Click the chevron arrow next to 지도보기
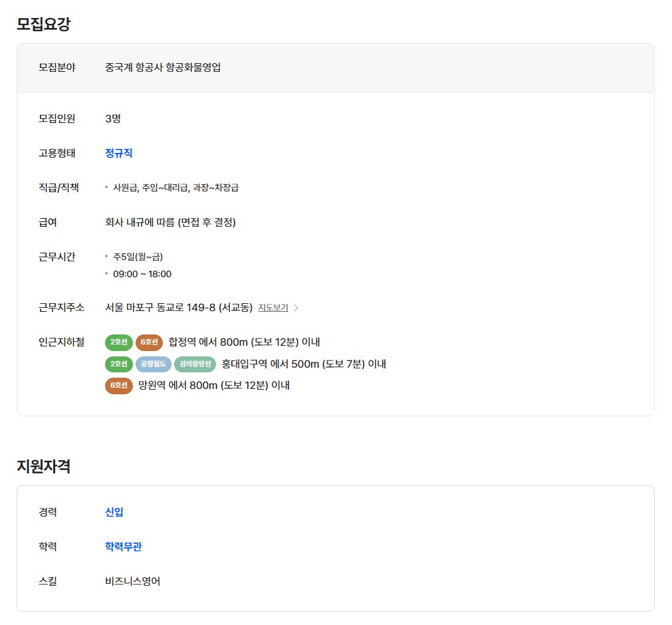Viewport: 672px width, 625px height. pos(296,308)
